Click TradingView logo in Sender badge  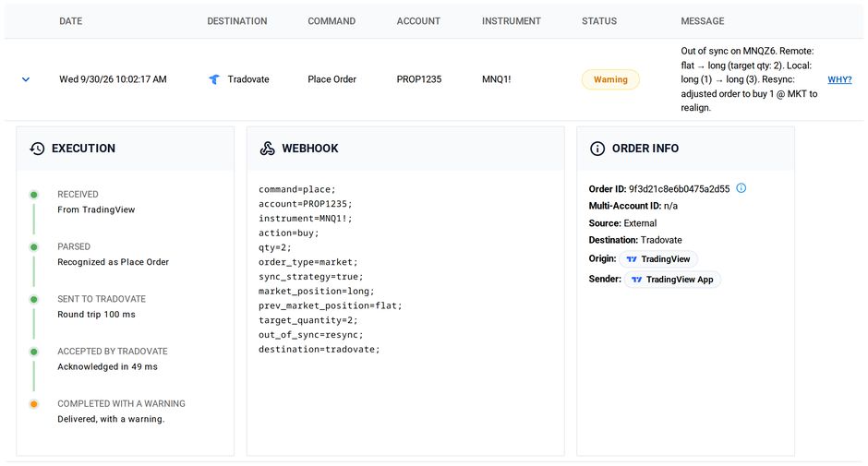tap(636, 280)
